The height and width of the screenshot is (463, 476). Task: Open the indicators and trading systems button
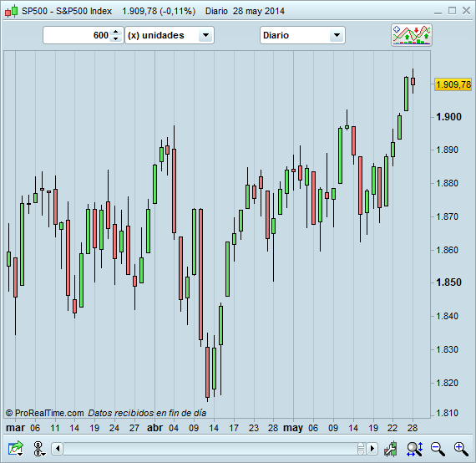[x=412, y=35]
